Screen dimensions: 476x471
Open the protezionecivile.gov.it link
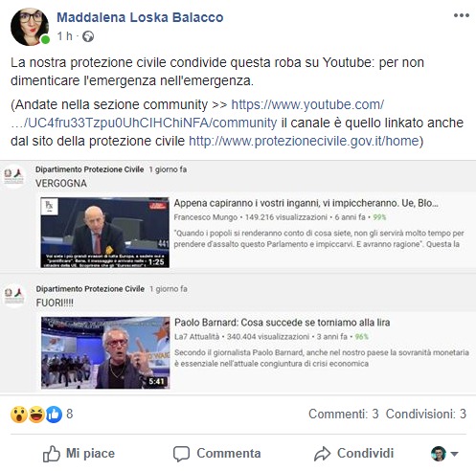[x=304, y=141]
